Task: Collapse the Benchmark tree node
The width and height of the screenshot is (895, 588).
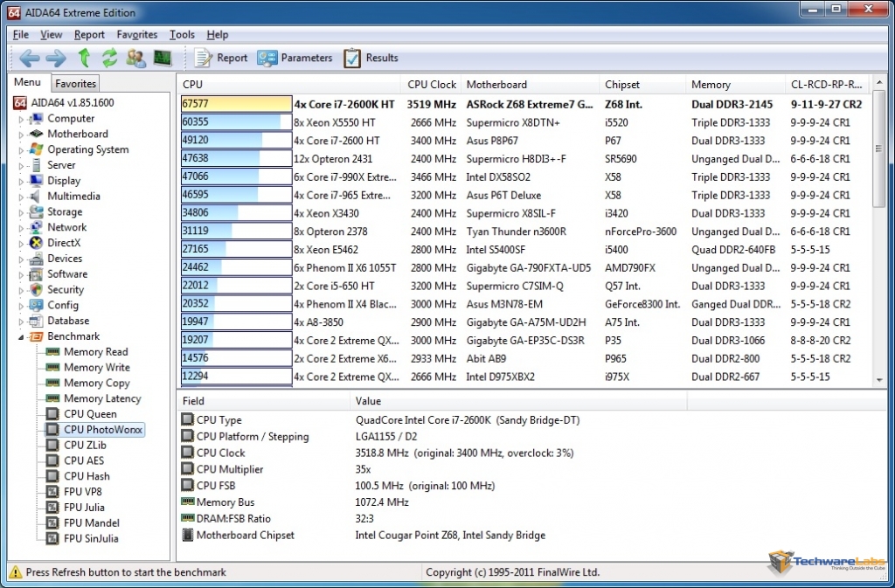Action: (22, 337)
